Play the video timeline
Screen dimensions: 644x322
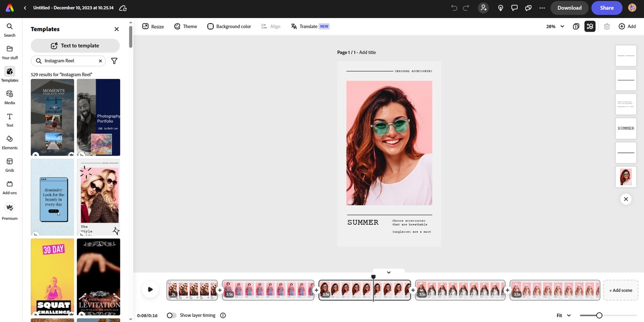click(x=150, y=289)
